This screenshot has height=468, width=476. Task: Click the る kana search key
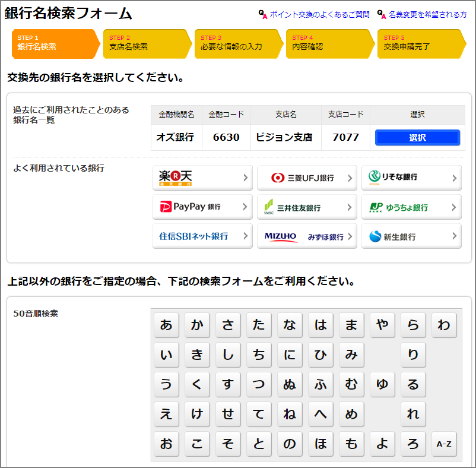tap(413, 384)
